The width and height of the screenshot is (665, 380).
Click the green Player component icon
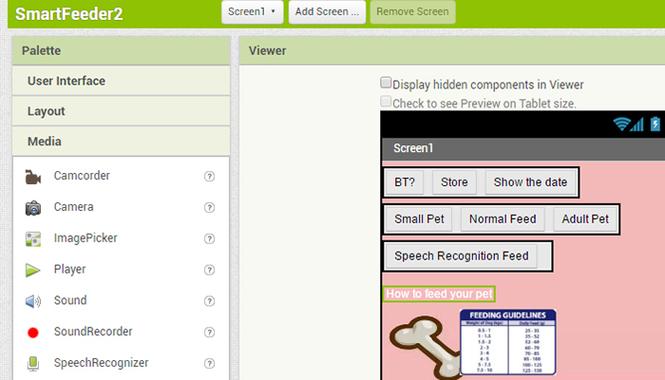pos(33,270)
